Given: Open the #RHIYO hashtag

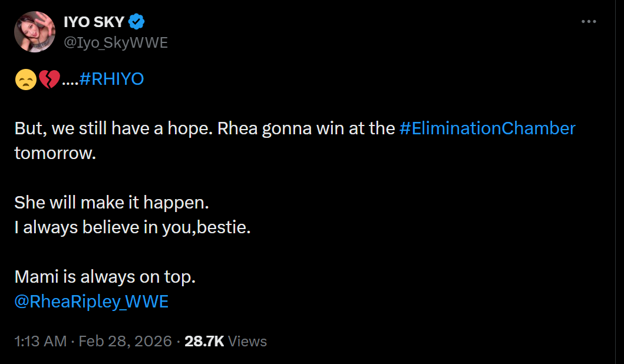Looking at the screenshot, I should coord(111,79).
